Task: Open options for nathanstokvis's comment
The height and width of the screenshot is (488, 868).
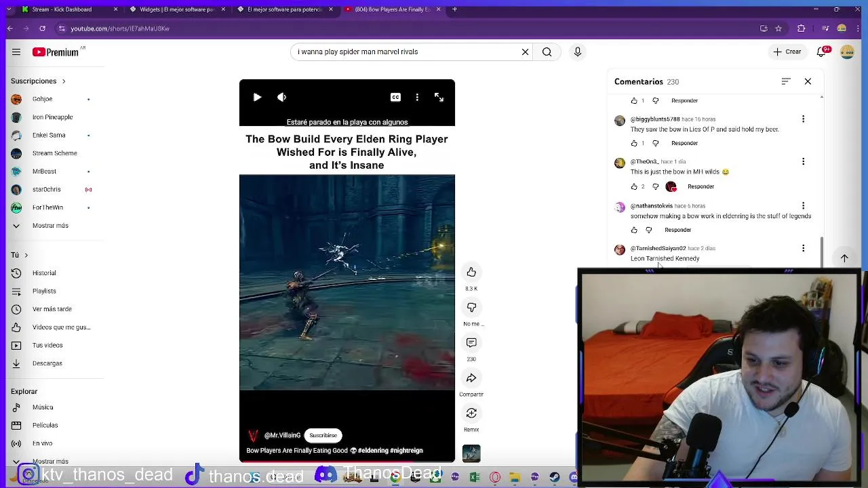Action: point(803,205)
